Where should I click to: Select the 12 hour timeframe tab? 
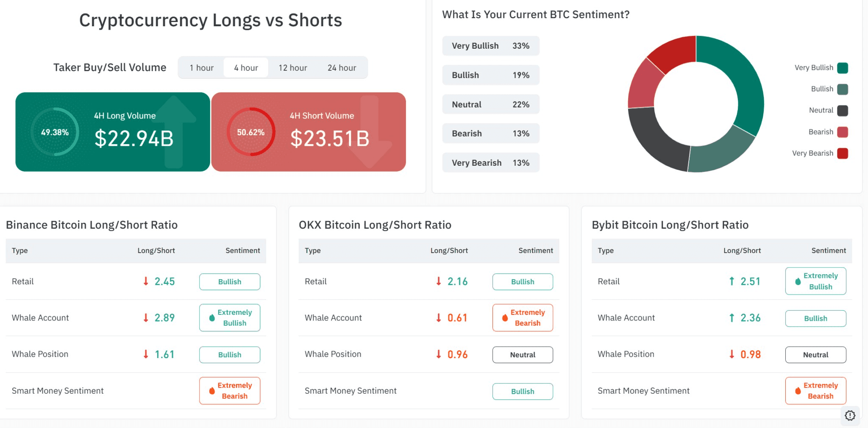[x=292, y=68]
